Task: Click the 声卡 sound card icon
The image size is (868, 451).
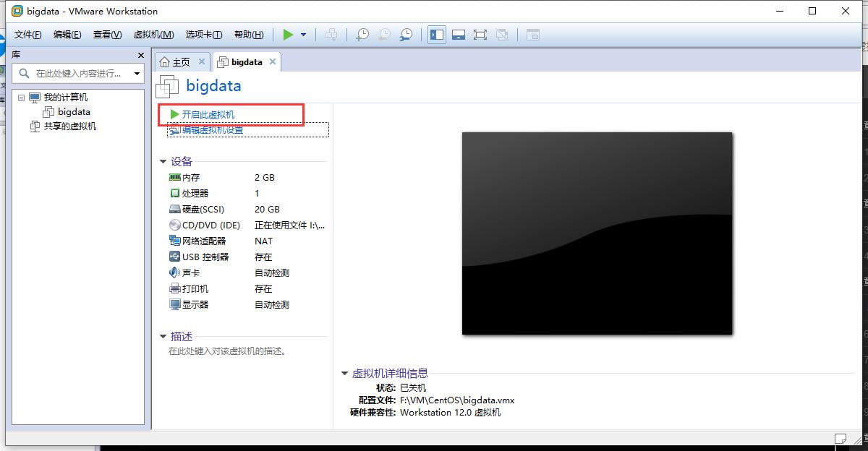Action: 174,272
